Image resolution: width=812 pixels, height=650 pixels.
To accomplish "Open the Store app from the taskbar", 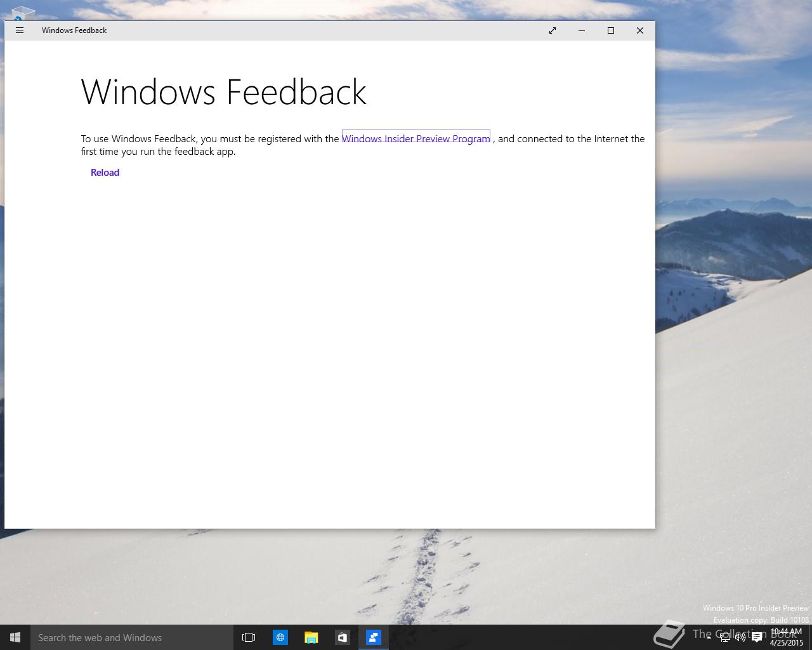I will click(342, 637).
